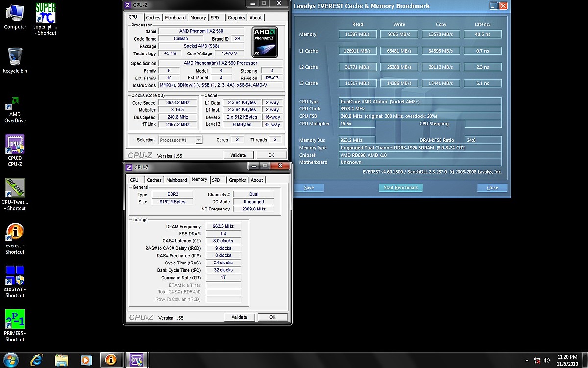Open About tab in CPU-Z memory-timings window
The image size is (588, 368).
coord(257,180)
